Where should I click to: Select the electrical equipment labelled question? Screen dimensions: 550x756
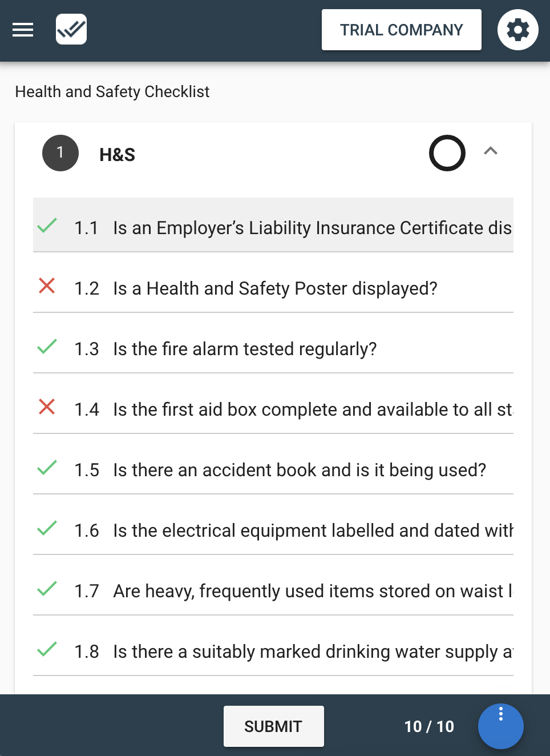pos(313,530)
